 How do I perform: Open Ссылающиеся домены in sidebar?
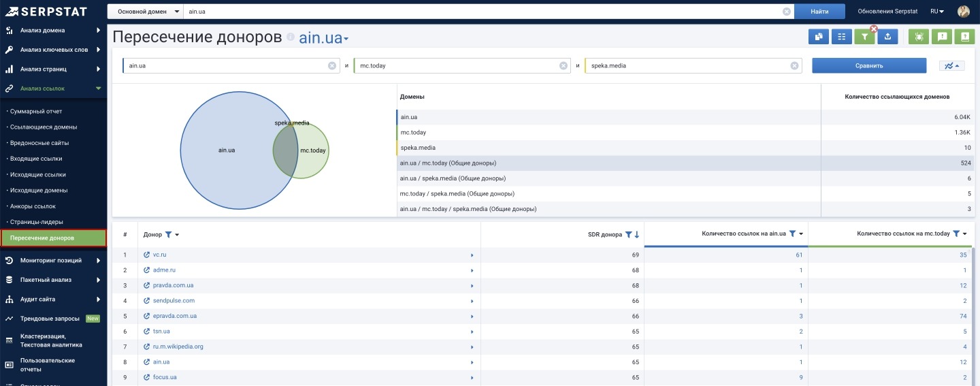44,127
